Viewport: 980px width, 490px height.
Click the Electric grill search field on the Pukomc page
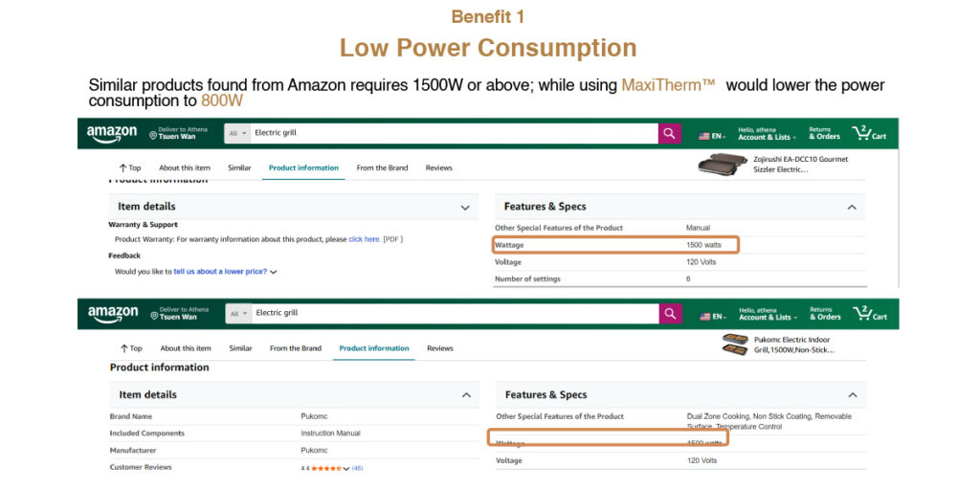(x=450, y=313)
